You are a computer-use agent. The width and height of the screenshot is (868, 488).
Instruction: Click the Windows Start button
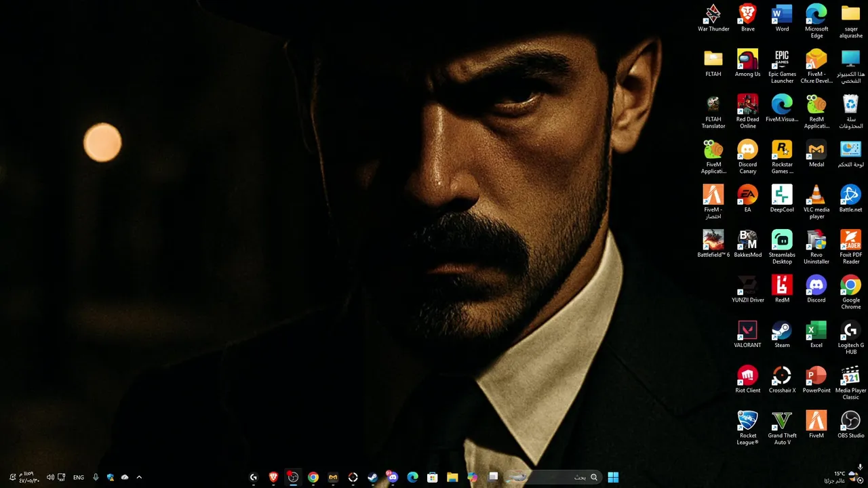point(613,477)
